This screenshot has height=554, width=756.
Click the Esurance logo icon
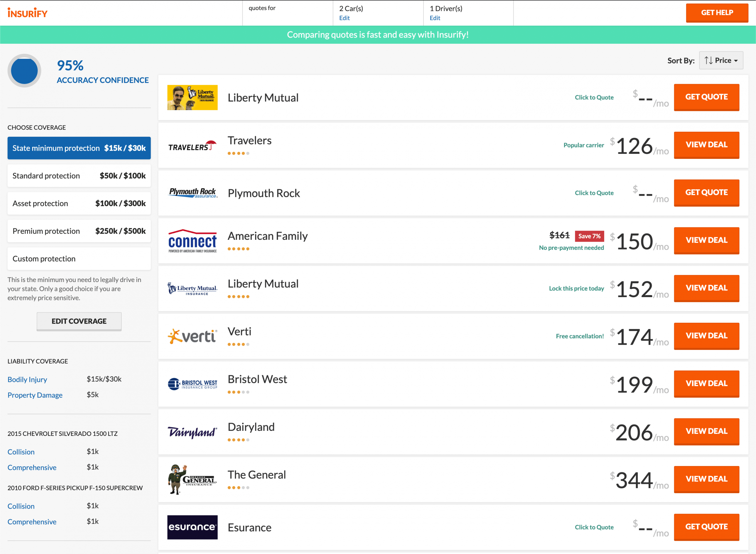(x=192, y=527)
